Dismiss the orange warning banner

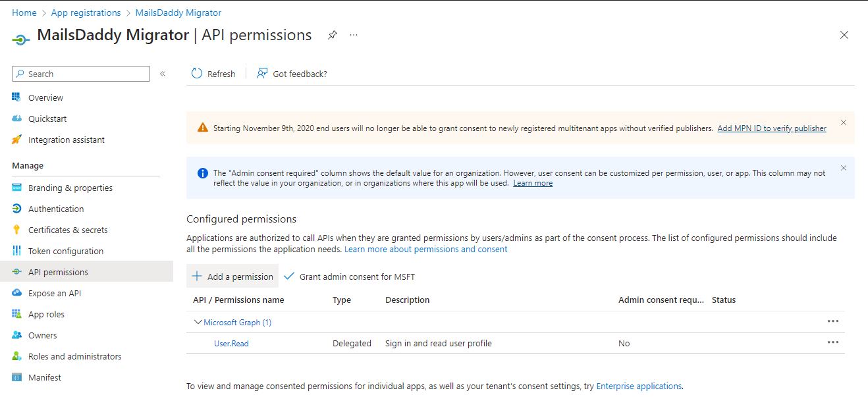click(x=844, y=122)
